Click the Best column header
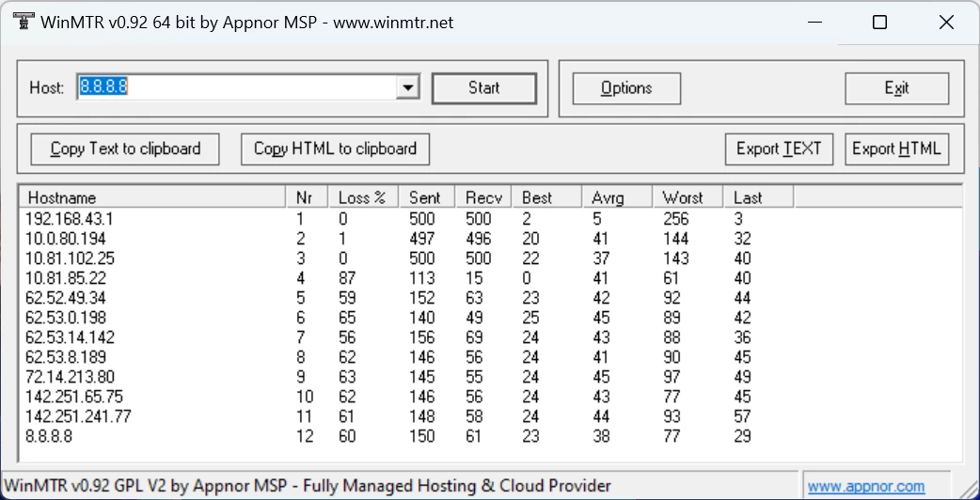 click(x=546, y=198)
